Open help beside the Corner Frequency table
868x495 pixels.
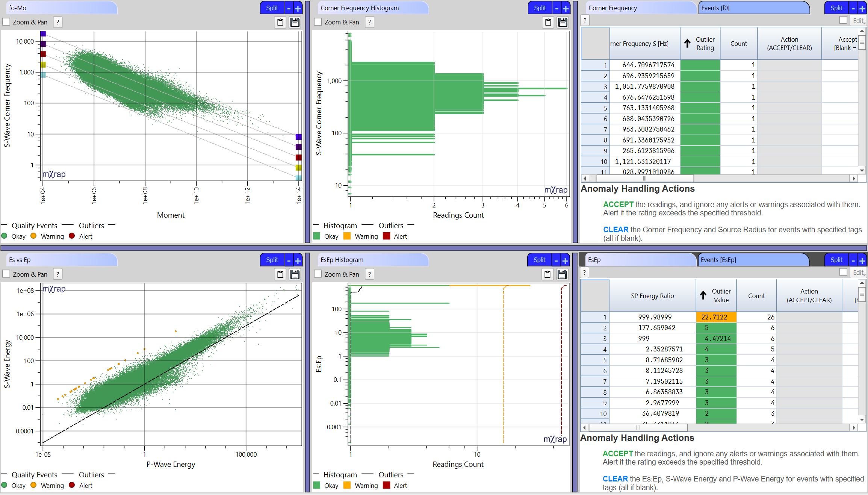click(585, 20)
